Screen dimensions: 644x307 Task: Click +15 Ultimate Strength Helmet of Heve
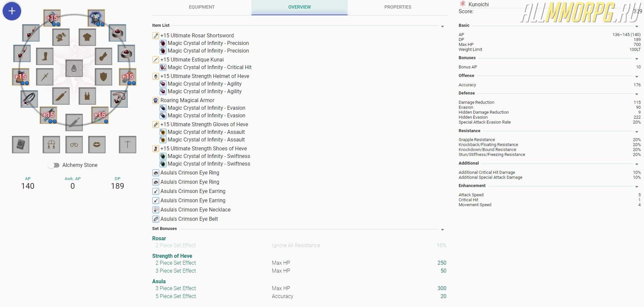tap(205, 76)
